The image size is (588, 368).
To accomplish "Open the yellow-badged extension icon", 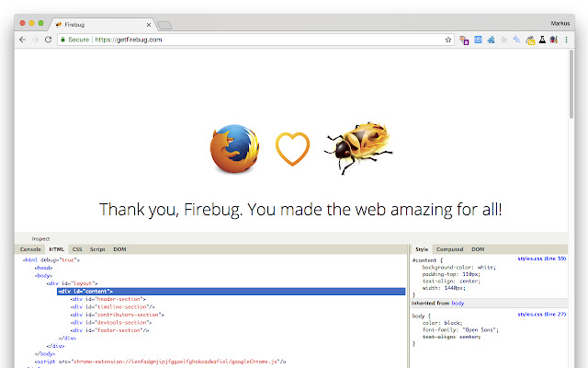I will click(x=530, y=40).
